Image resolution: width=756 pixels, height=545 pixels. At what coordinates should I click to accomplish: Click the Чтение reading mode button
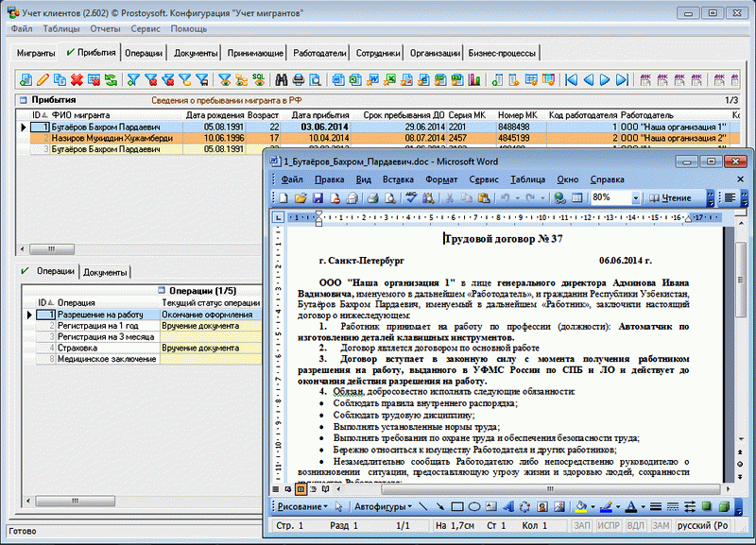click(671, 198)
